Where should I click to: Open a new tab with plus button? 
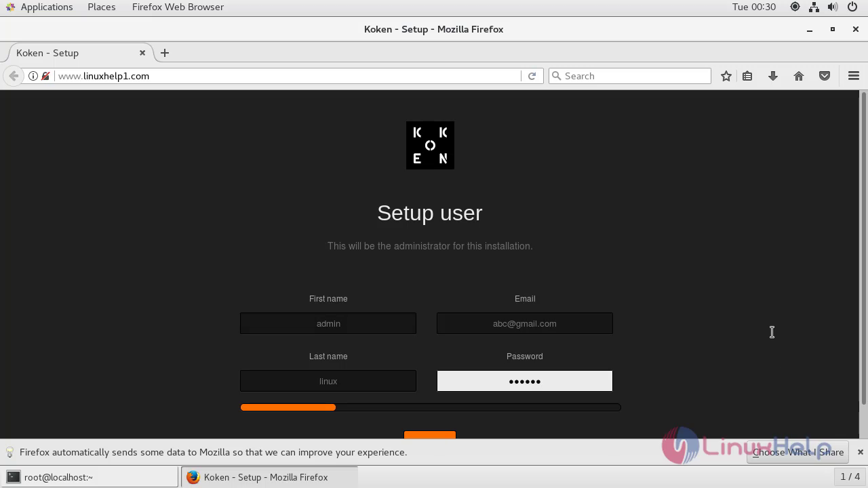[x=165, y=53]
